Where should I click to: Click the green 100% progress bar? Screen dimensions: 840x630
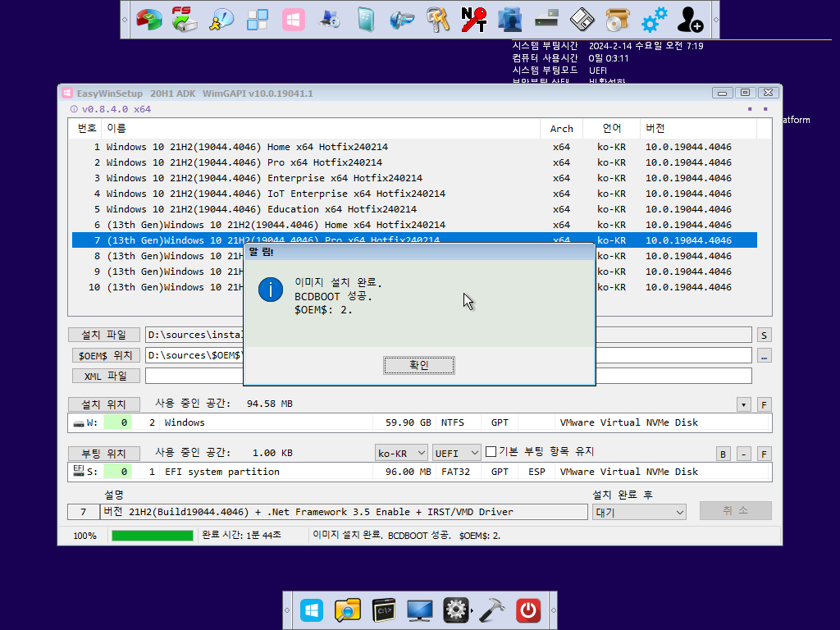coord(152,535)
